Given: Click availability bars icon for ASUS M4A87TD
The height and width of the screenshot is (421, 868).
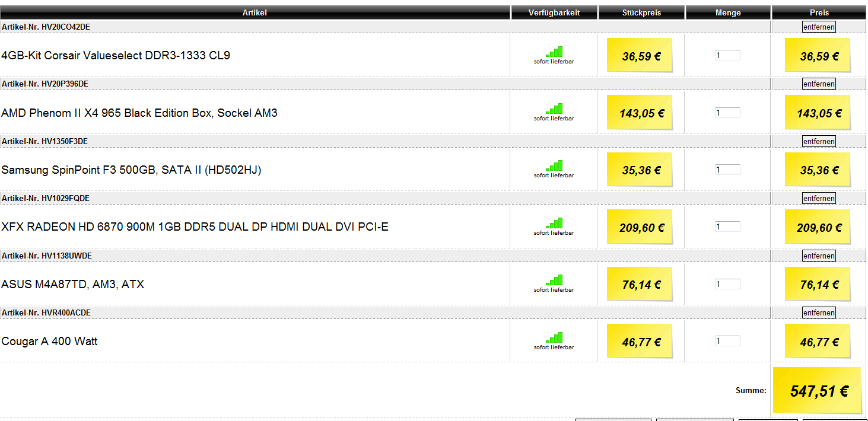Looking at the screenshot, I should [x=554, y=280].
